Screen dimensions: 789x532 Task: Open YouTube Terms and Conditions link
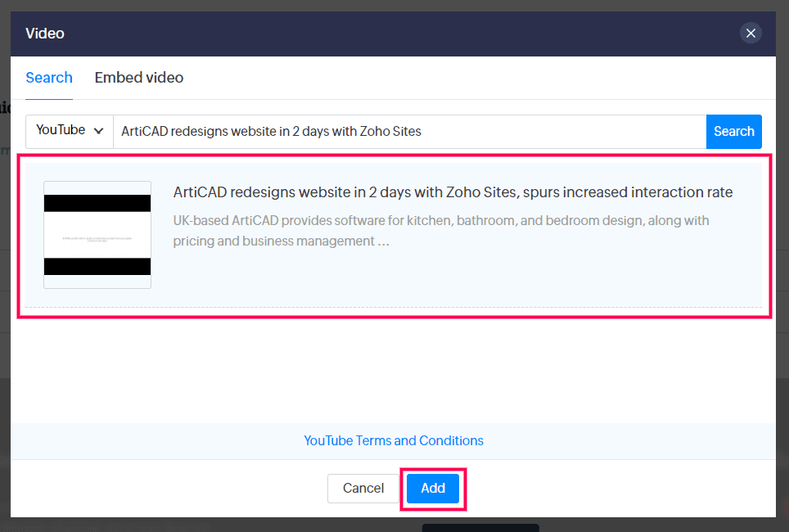pos(394,440)
